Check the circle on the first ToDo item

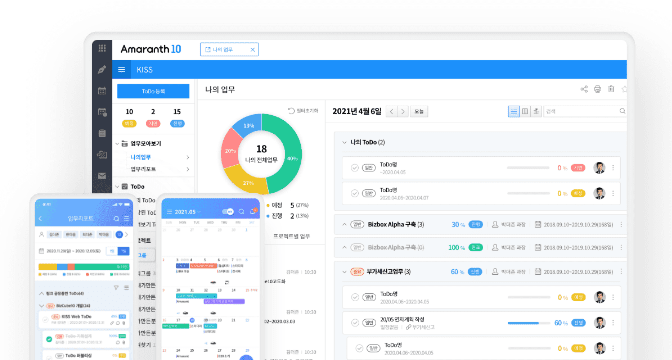[354, 168]
